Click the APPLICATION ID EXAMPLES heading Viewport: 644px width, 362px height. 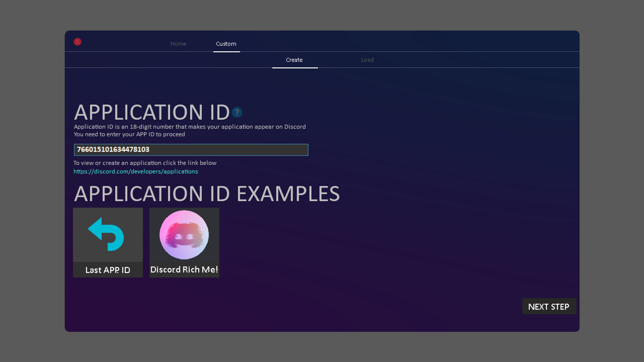click(207, 194)
